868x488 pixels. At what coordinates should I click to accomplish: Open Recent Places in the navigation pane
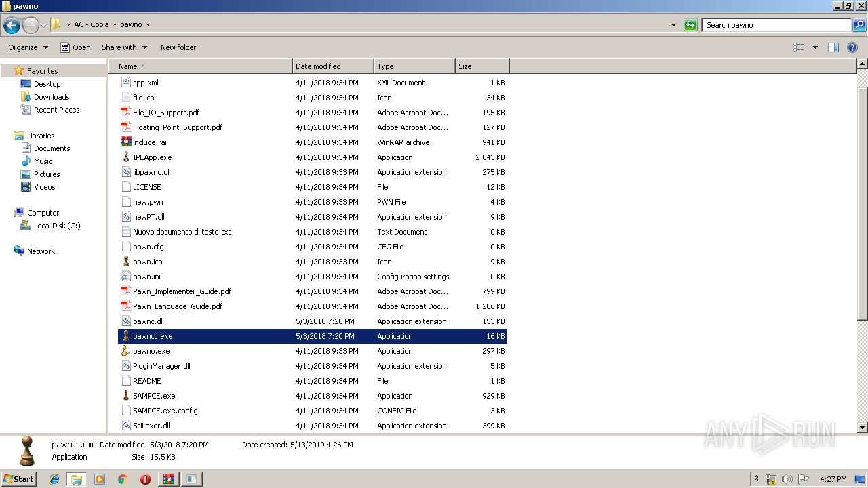56,110
